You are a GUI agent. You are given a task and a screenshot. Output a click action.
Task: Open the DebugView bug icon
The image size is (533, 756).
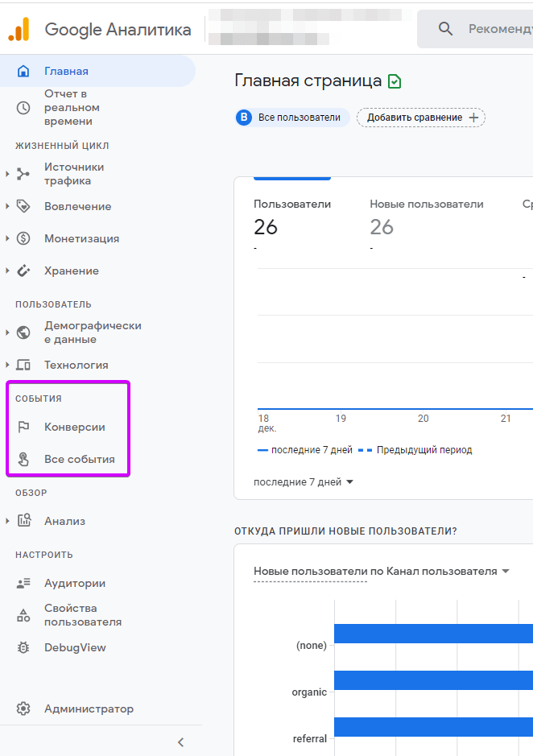tap(23, 648)
